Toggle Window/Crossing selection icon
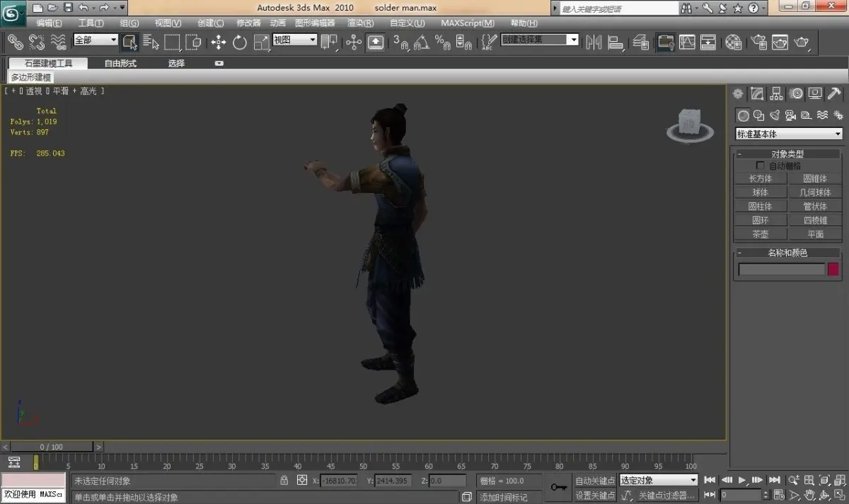849x504 pixels. point(193,42)
